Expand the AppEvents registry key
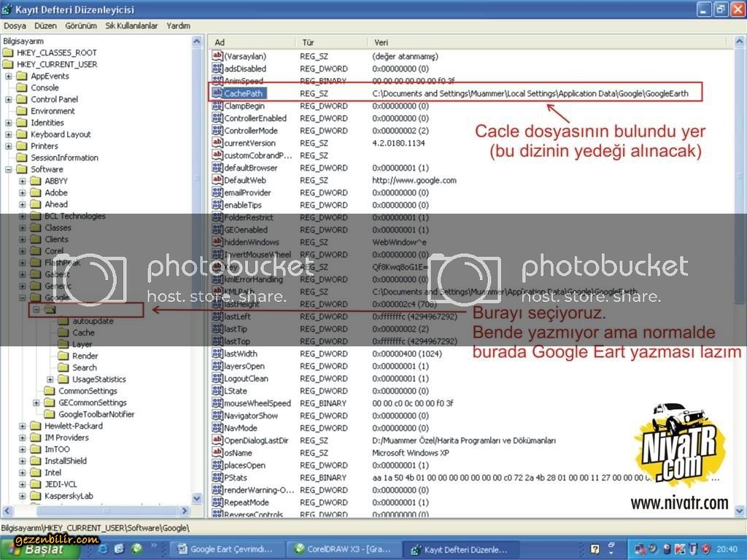 [x=9, y=76]
